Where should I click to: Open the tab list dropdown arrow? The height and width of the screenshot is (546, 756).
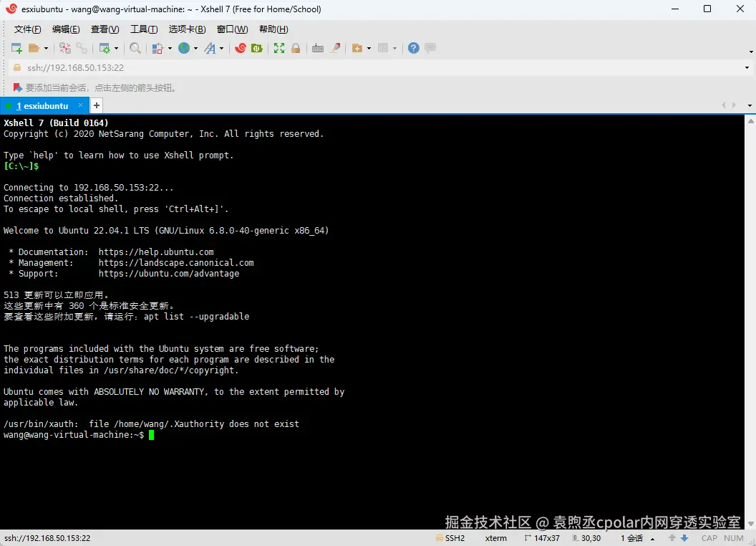(750, 106)
